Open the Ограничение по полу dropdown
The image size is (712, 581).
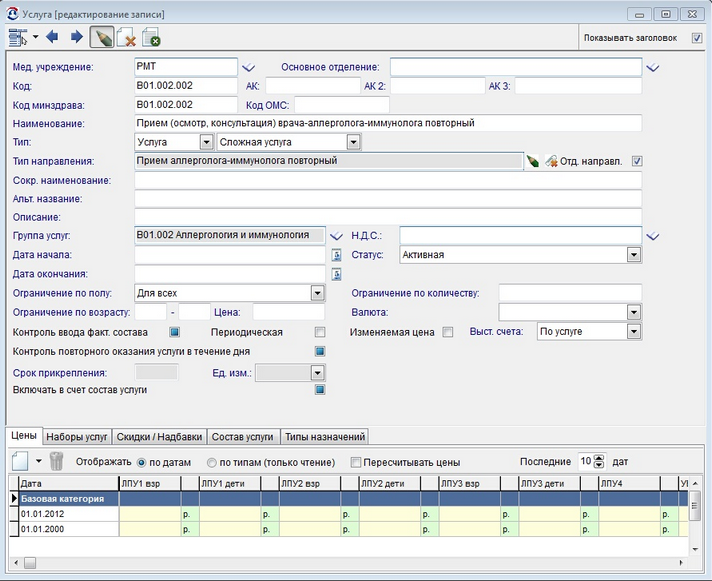[x=318, y=293]
